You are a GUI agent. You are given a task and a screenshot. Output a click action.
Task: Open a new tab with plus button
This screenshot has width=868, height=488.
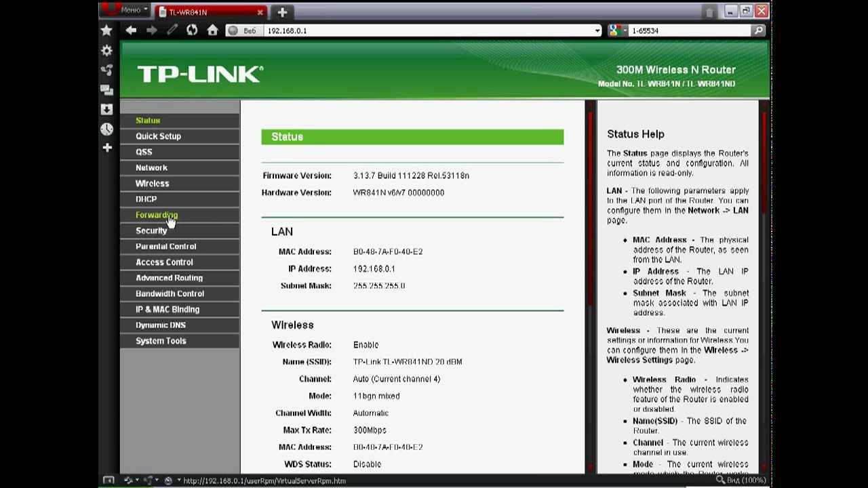pos(282,12)
